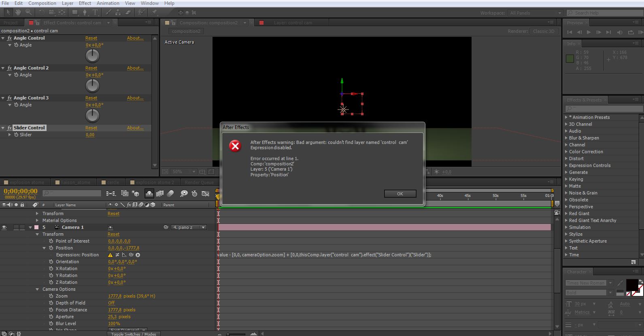The height and width of the screenshot is (336, 644).
Task: Select the Horizontal Type tool
Action: coord(96,13)
